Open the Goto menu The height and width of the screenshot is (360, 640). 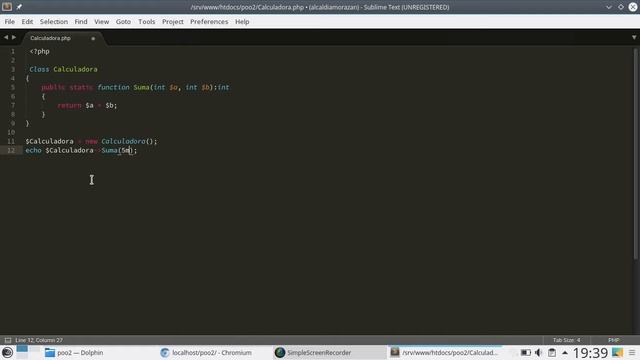coord(123,22)
